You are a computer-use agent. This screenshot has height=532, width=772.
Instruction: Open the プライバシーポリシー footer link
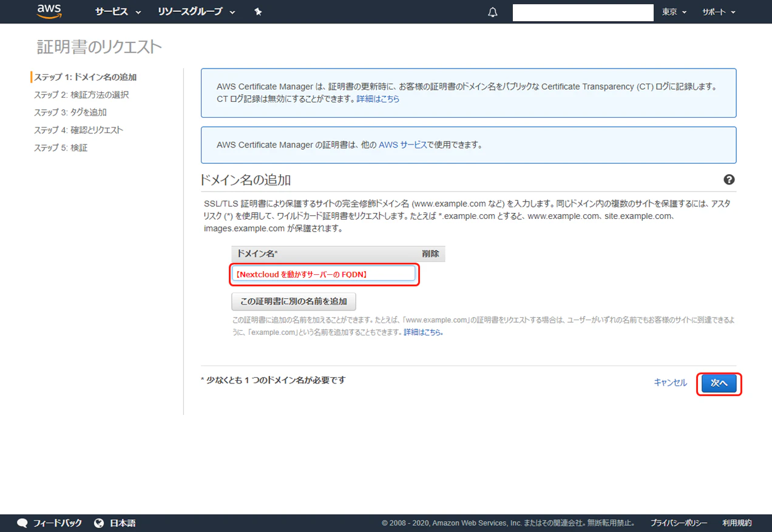tap(679, 523)
